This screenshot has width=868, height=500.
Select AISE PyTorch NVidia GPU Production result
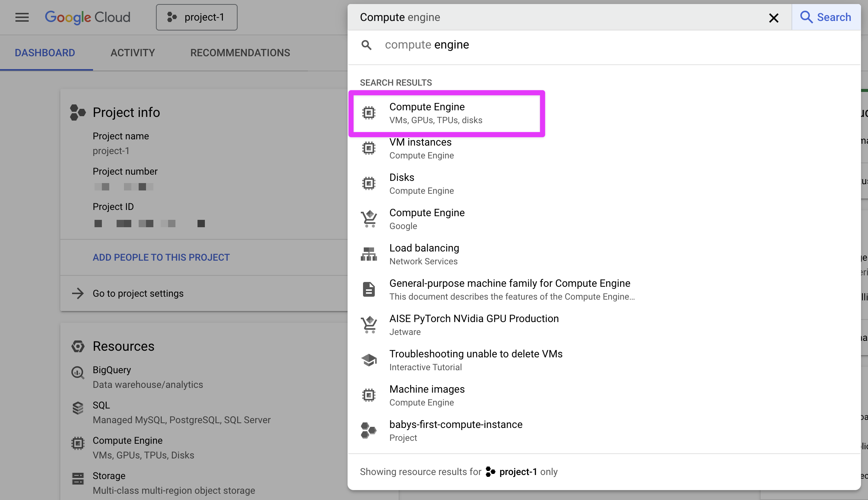[x=474, y=325]
